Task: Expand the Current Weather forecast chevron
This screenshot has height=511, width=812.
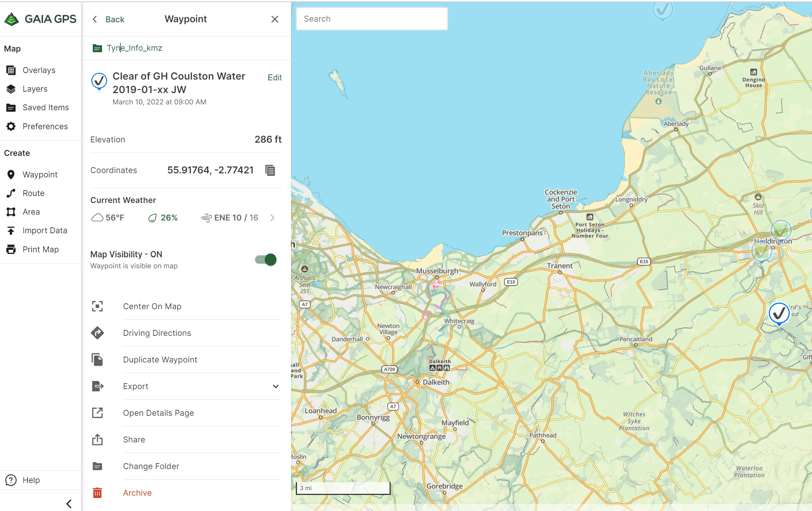Action: (x=272, y=218)
